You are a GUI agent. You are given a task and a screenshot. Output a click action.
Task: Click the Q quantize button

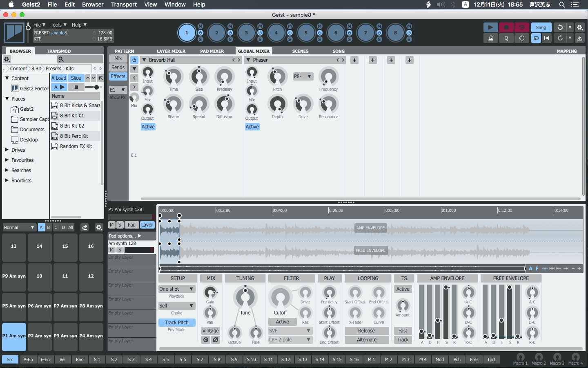pos(506,38)
